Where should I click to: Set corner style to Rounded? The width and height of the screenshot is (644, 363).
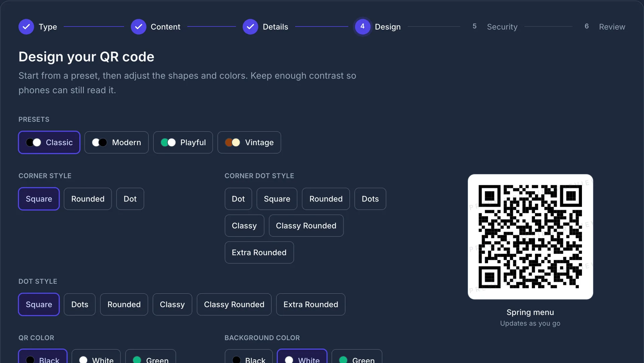[88, 199]
